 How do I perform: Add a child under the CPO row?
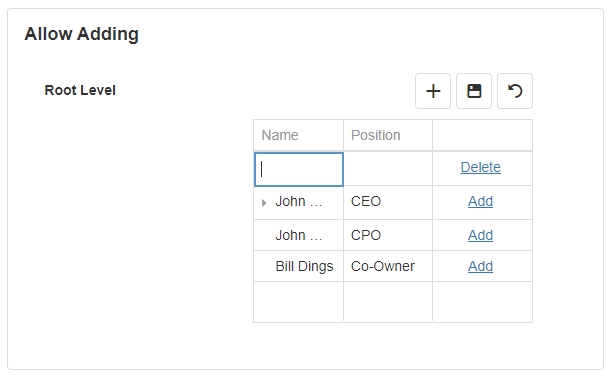tap(480, 235)
